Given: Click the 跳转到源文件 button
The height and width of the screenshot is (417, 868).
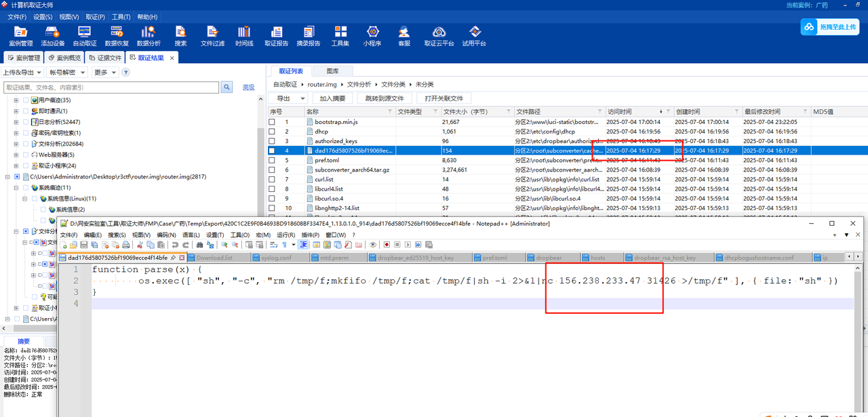Looking at the screenshot, I should [384, 98].
